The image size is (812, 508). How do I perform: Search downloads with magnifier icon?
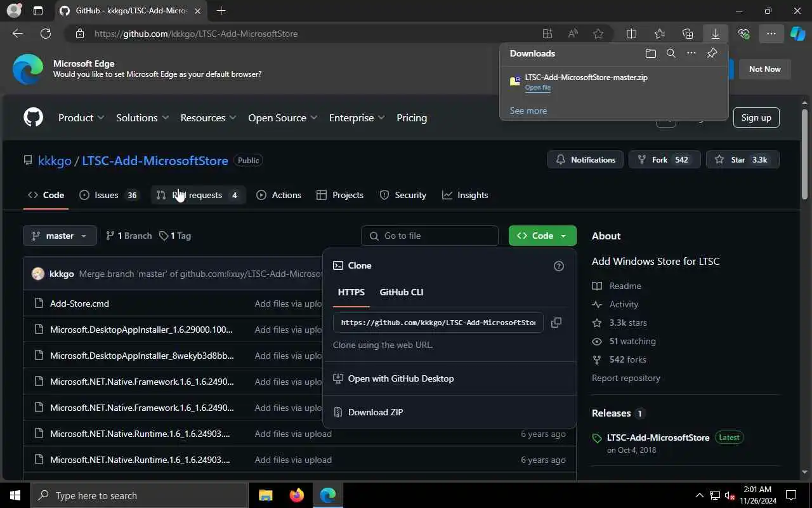(671, 53)
